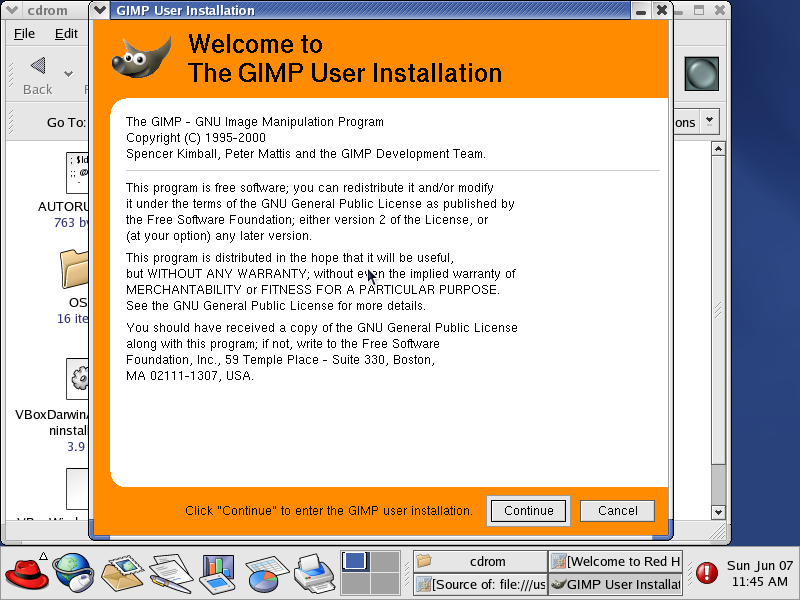Select the OS folder icon
The image size is (800, 600).
tap(74, 268)
